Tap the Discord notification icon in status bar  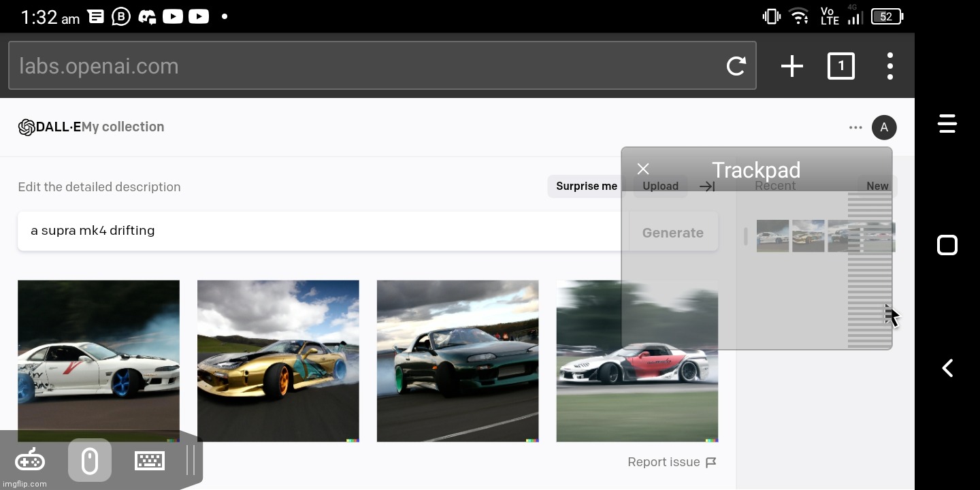[x=147, y=16]
